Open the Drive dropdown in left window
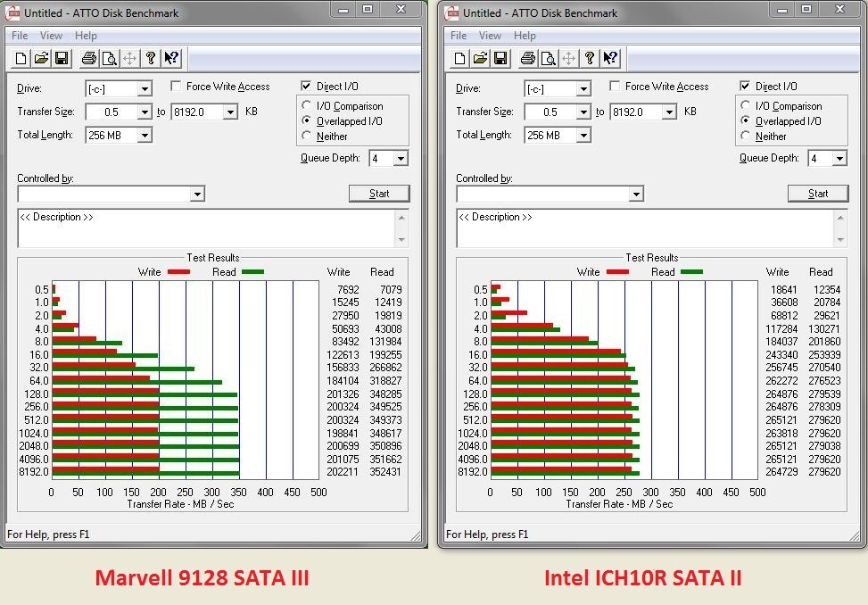868x605 pixels. pos(144,89)
